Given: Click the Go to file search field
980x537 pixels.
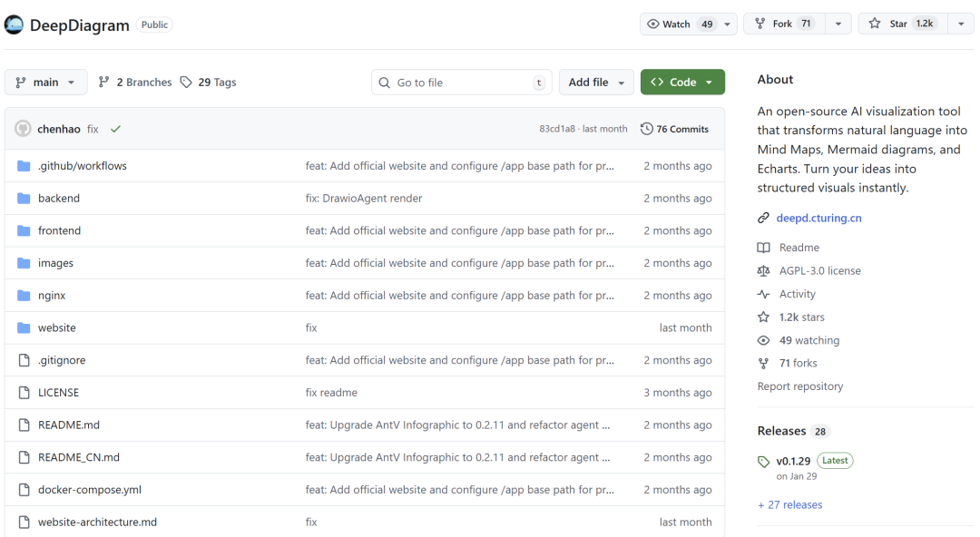Looking at the screenshot, I should click(x=461, y=83).
